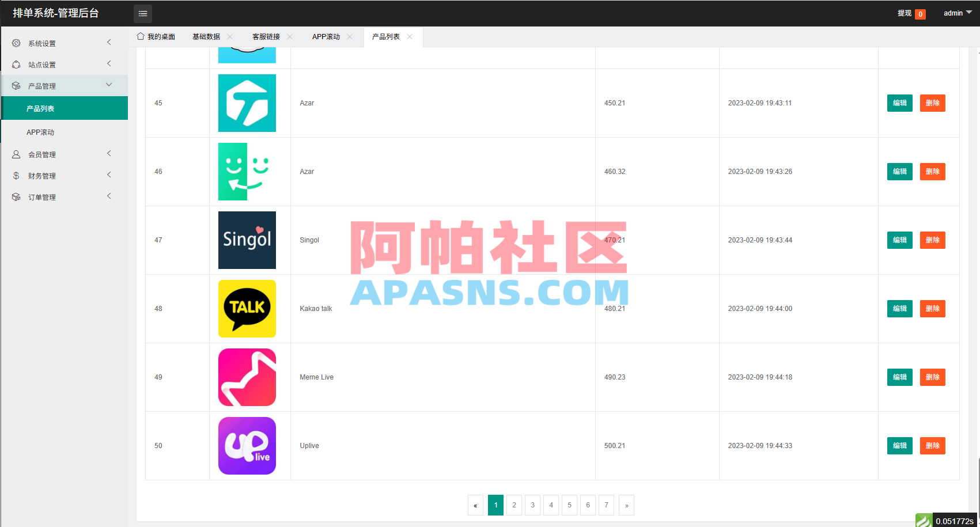The height and width of the screenshot is (527, 980).
Task: Click the 站点设置 sidebar icon
Action: click(x=16, y=65)
